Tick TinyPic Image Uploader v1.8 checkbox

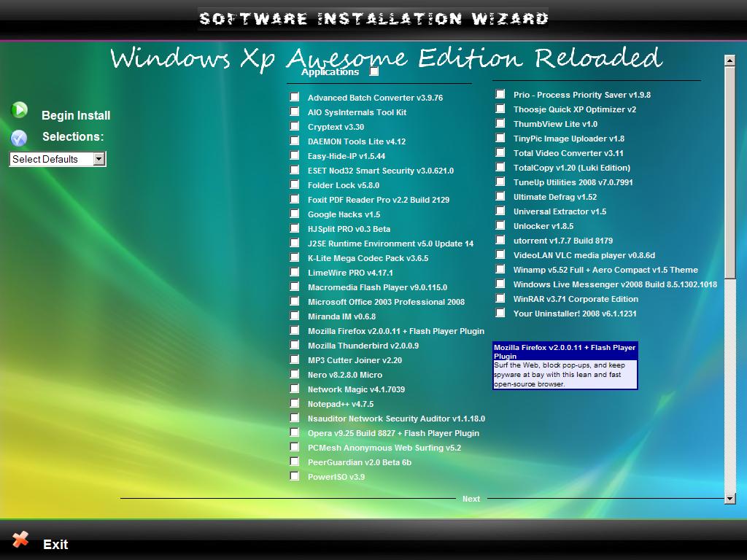(500, 138)
